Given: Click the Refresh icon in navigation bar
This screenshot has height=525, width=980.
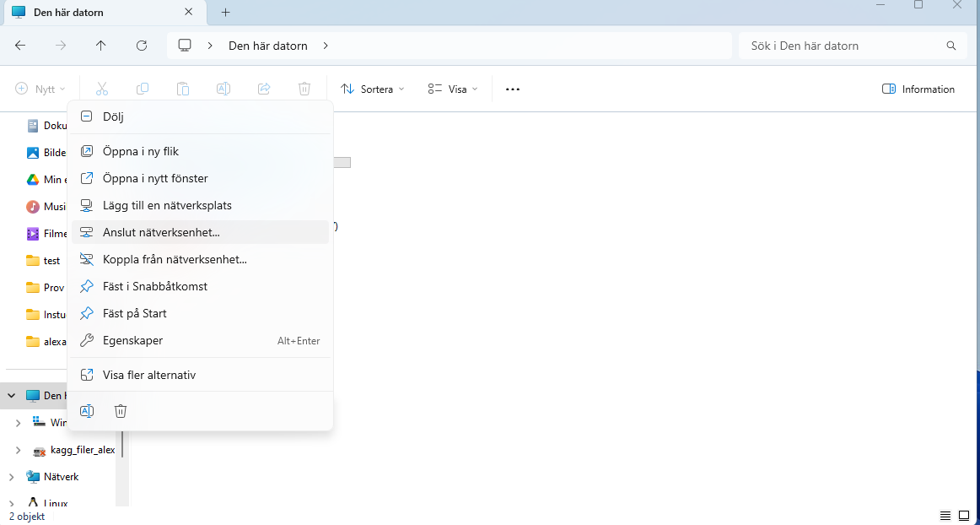Looking at the screenshot, I should pyautogui.click(x=142, y=46).
